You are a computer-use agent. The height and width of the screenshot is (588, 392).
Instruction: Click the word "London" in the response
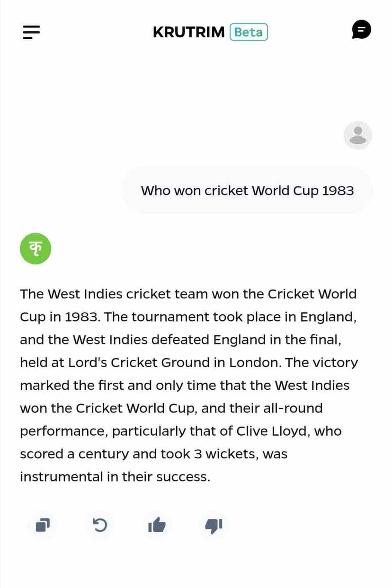pos(255,363)
